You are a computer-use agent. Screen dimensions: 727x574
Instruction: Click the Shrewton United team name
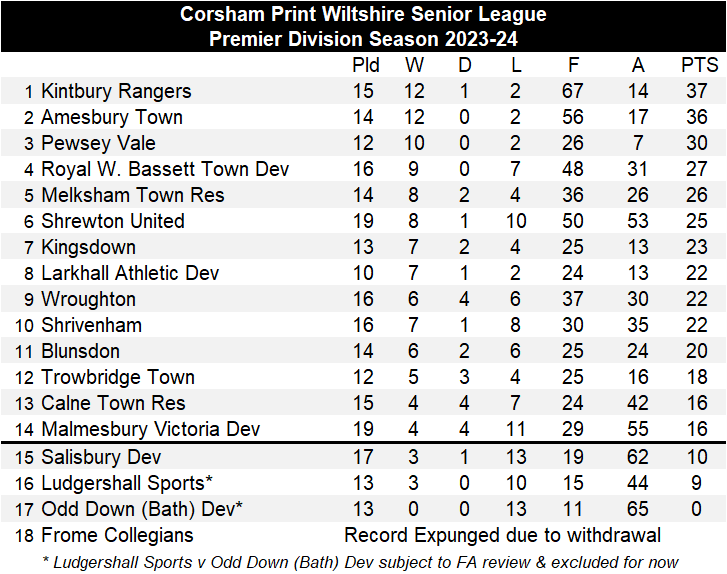click(x=112, y=221)
